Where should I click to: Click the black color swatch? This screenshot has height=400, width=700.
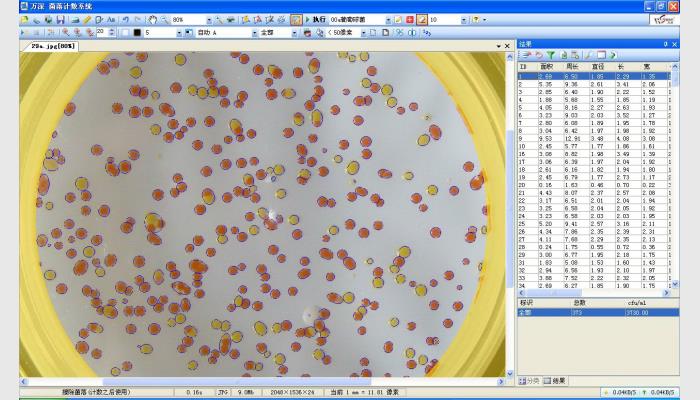click(138, 32)
